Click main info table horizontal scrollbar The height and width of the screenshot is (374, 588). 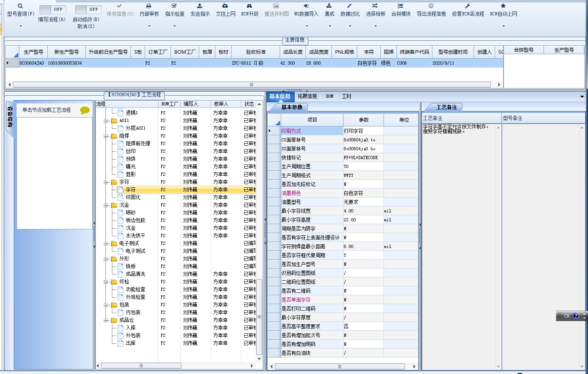coord(251,84)
